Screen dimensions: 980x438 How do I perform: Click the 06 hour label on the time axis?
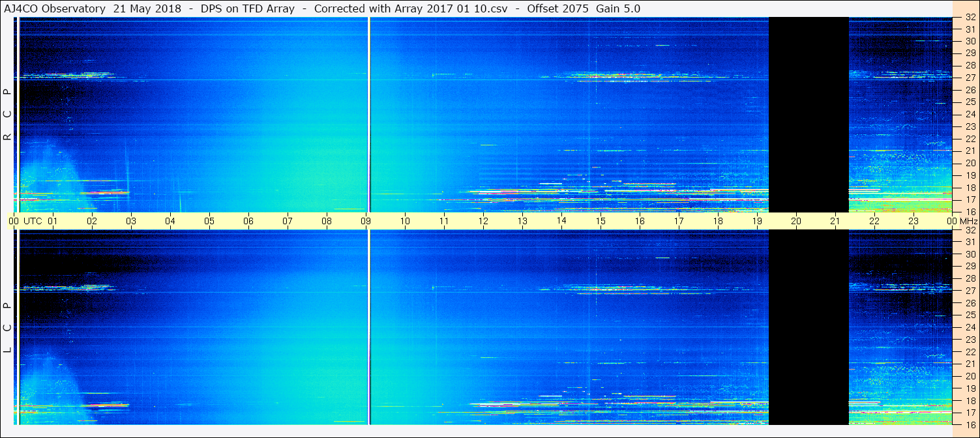click(x=248, y=221)
